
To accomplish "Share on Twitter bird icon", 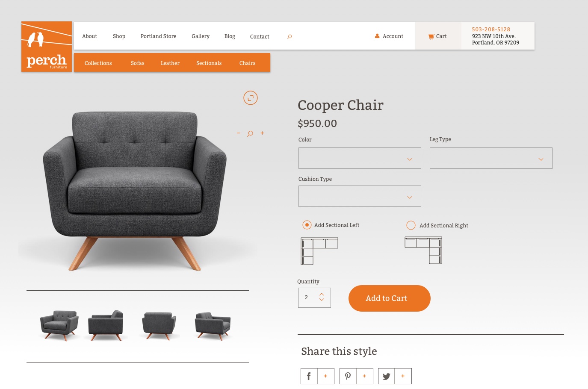I will click(386, 376).
